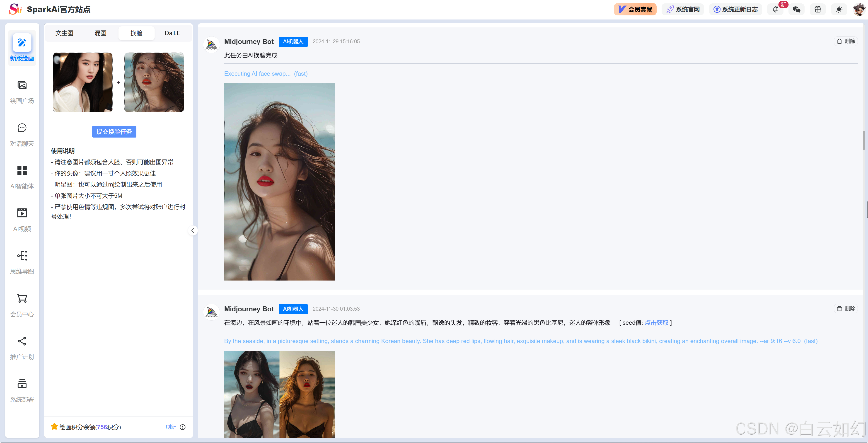Click the gift box icon
Viewport: 868px width, 443px height.
pyautogui.click(x=818, y=10)
